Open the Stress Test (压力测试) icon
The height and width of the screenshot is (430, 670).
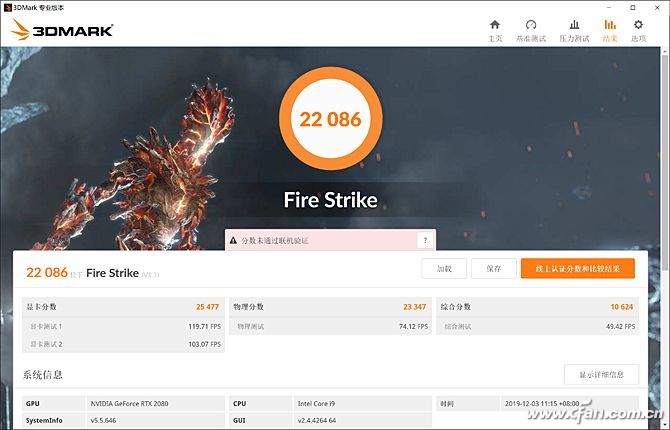pyautogui.click(x=574, y=26)
